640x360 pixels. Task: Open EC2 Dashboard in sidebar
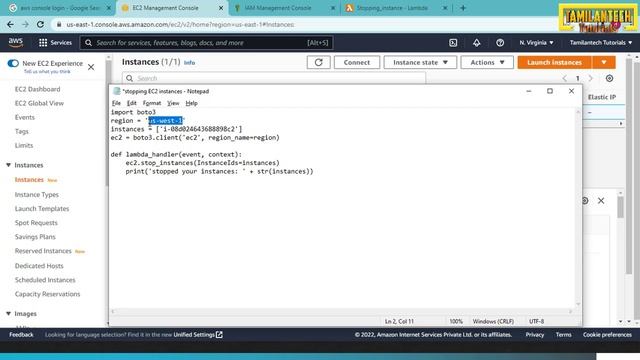pos(38,89)
